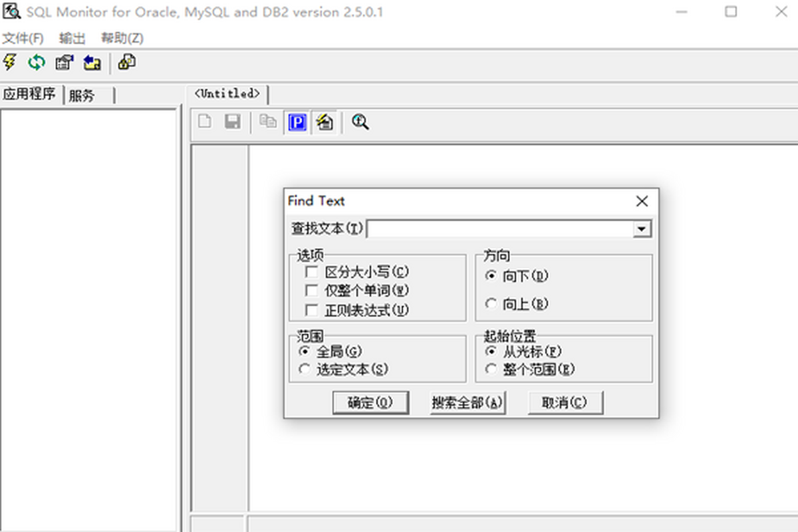
Task: Click the 查找文本 input field
Action: [499, 229]
